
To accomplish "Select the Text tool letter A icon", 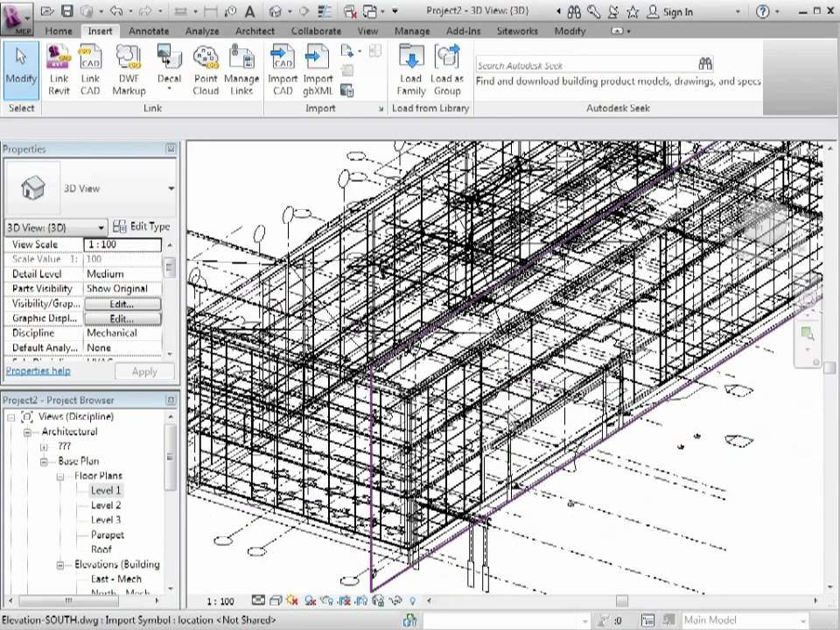I will pos(249,11).
